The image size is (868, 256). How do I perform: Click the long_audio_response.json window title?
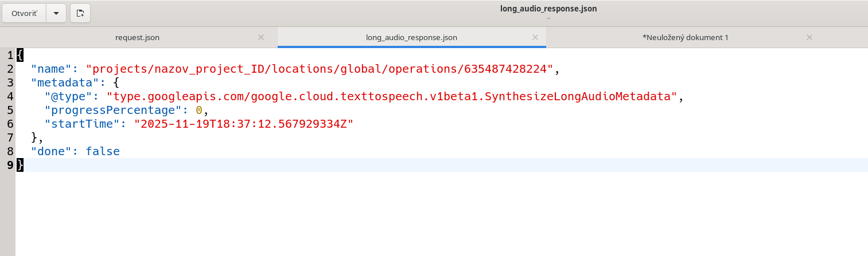[x=548, y=9]
